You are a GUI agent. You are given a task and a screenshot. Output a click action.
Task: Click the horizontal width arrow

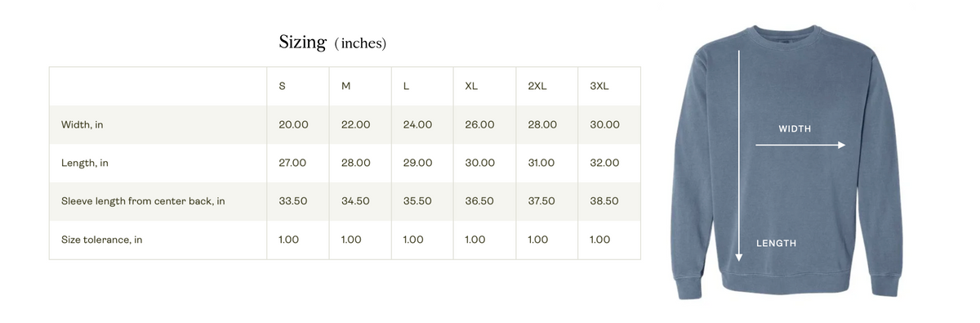(x=801, y=146)
